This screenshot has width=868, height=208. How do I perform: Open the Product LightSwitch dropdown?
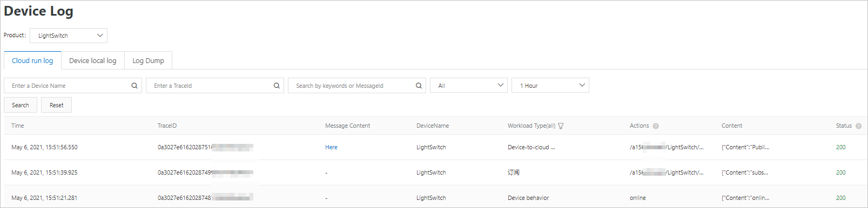69,36
